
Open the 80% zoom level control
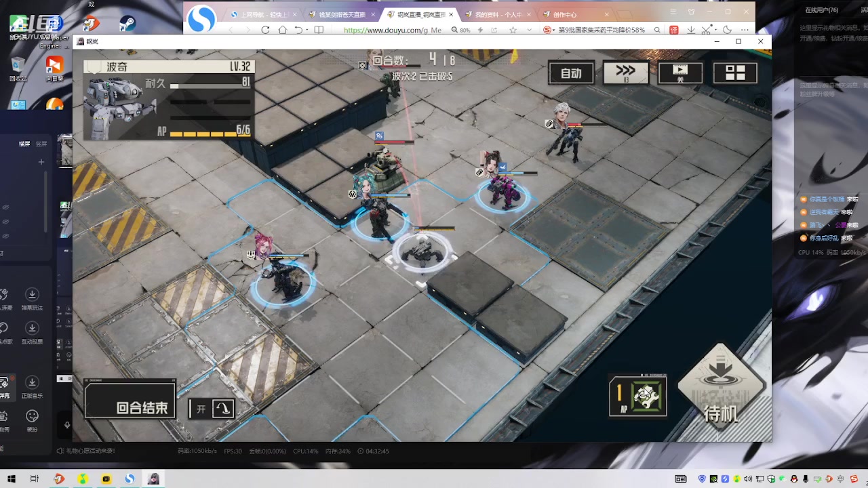click(461, 30)
